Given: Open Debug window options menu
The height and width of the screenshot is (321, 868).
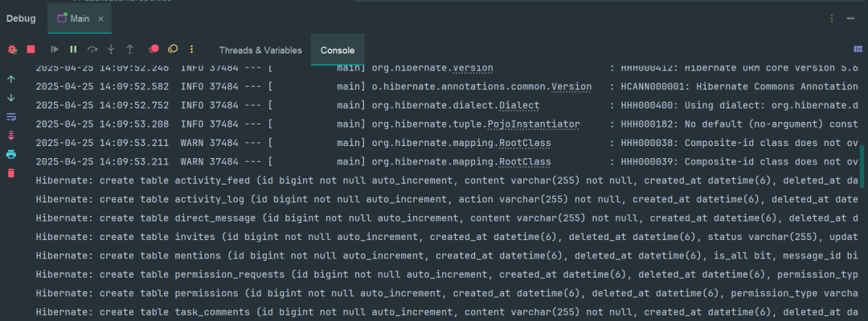Looking at the screenshot, I should tap(832, 18).
